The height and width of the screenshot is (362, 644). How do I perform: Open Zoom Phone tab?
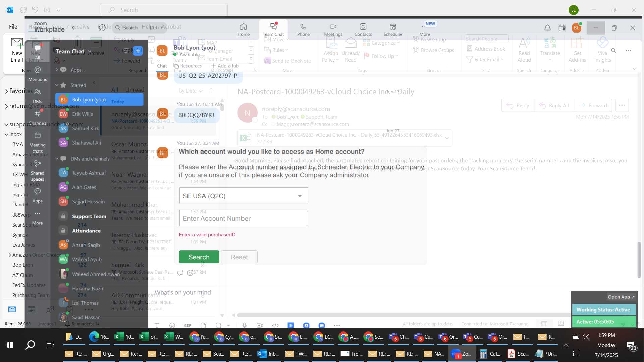pos(303,29)
